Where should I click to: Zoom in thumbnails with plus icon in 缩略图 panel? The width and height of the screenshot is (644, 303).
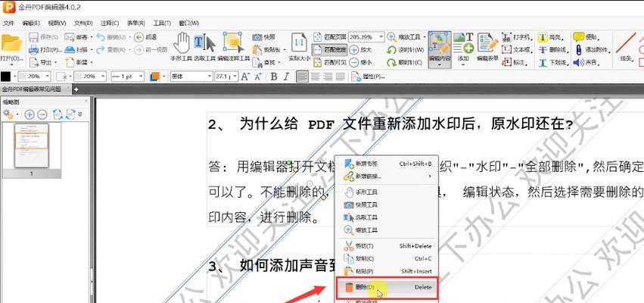pyautogui.click(x=30, y=114)
